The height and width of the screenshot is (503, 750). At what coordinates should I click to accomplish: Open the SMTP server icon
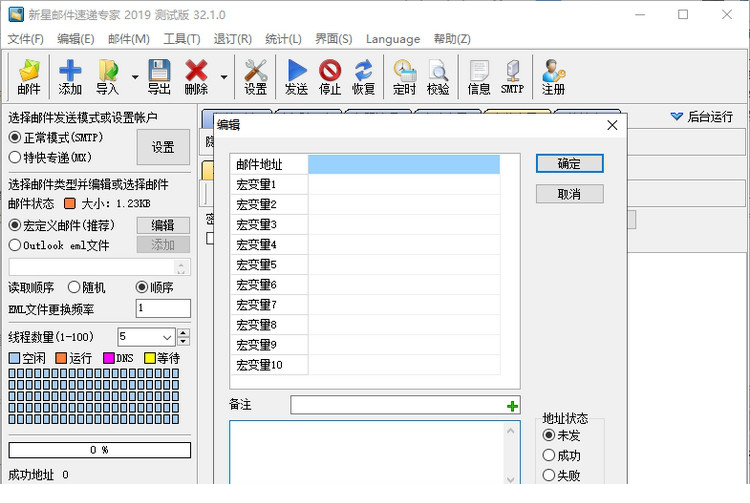click(512, 77)
